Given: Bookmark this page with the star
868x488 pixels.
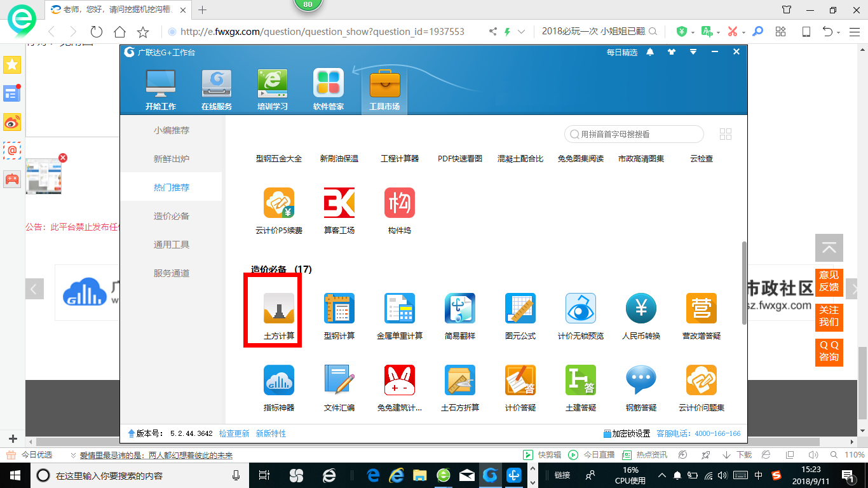Looking at the screenshot, I should (x=143, y=32).
